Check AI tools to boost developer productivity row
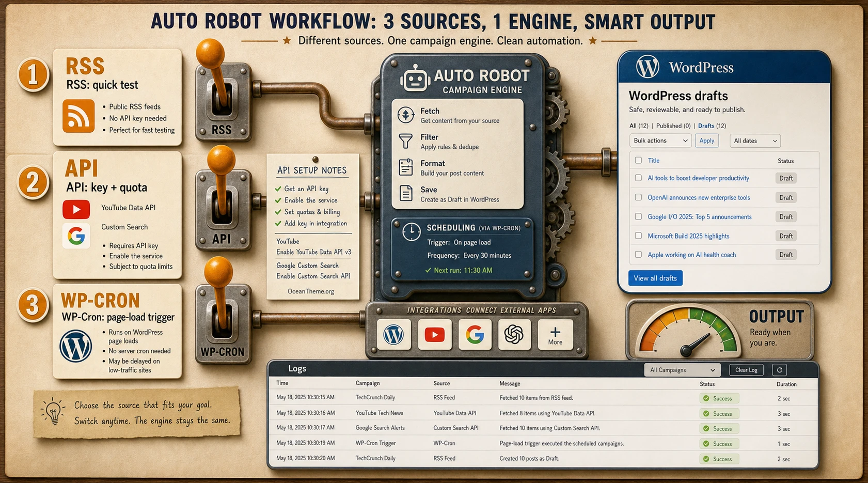Viewport: 868px width, 483px height. 638,178
